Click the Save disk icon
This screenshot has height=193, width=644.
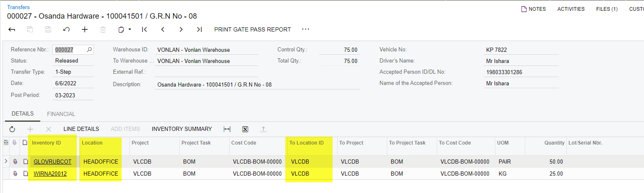click(x=48, y=30)
